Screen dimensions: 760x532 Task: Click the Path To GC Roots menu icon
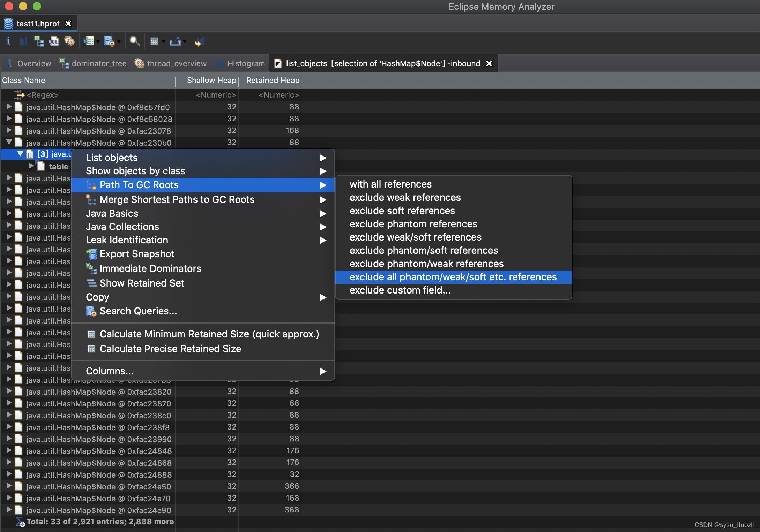point(91,185)
